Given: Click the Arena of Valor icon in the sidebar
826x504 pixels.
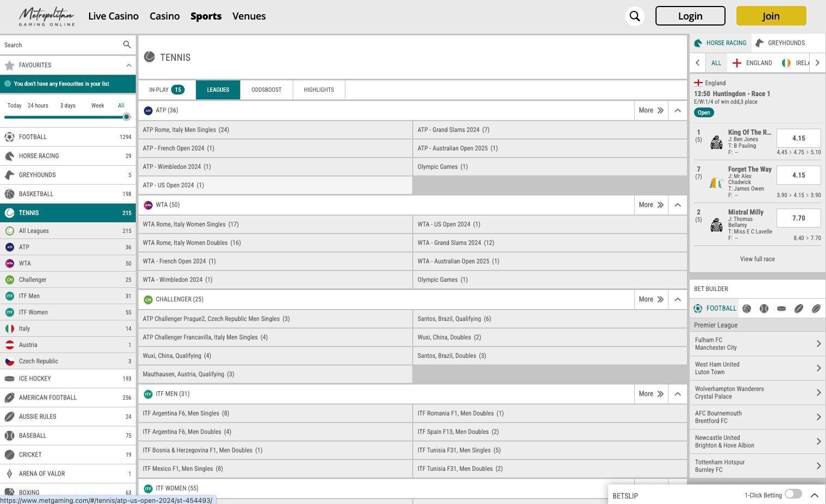Looking at the screenshot, I should (x=9, y=474).
